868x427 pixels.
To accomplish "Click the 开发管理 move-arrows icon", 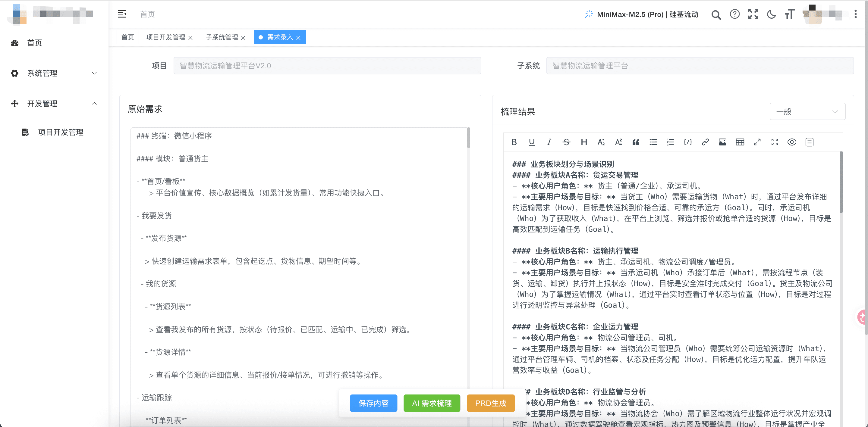I will (14, 103).
